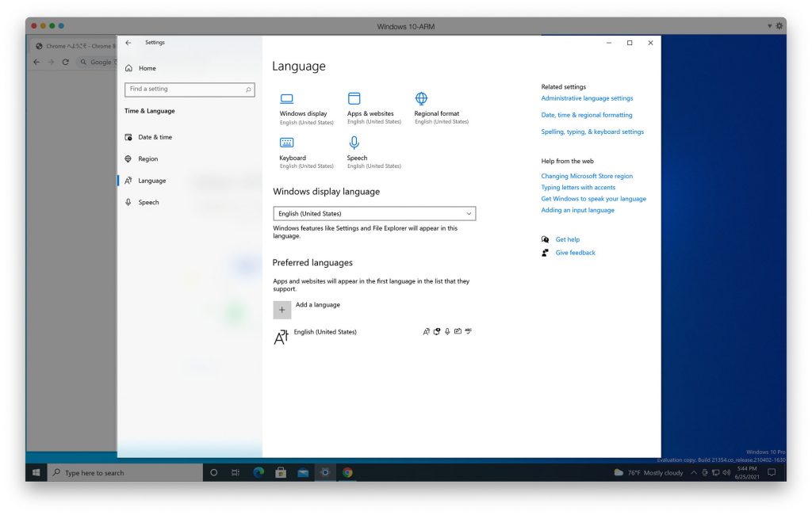Click the network icon in the system tray
The height and width of the screenshot is (515, 812).
click(716, 472)
